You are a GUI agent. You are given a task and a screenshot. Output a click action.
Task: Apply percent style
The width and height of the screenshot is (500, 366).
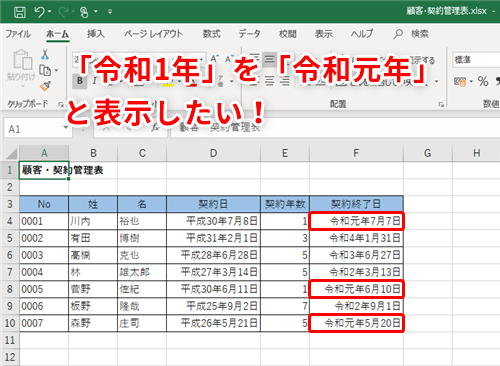tap(483, 81)
